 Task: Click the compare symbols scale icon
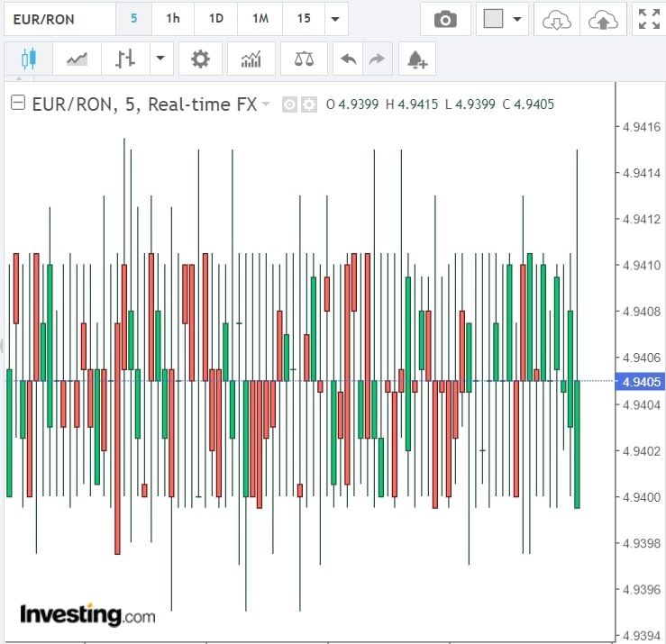304,59
